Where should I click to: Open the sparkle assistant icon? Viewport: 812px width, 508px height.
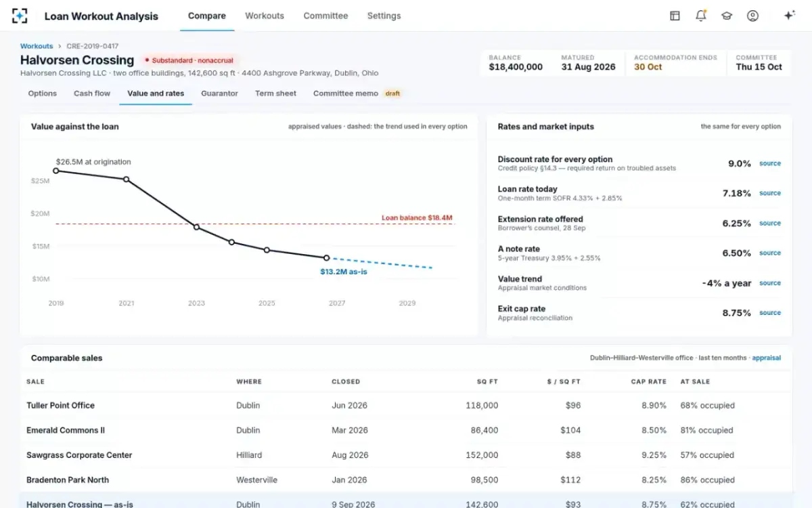click(789, 16)
